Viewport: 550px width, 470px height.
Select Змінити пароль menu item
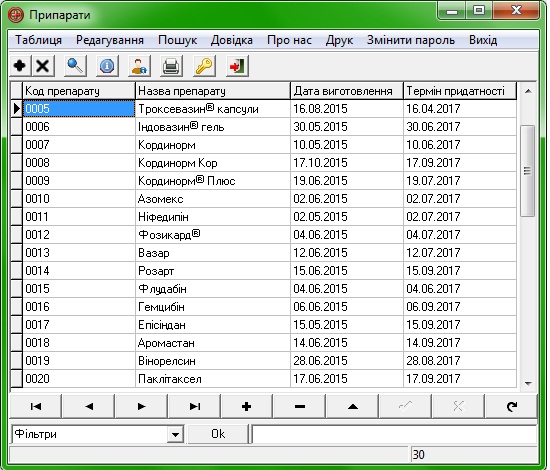pos(411,40)
